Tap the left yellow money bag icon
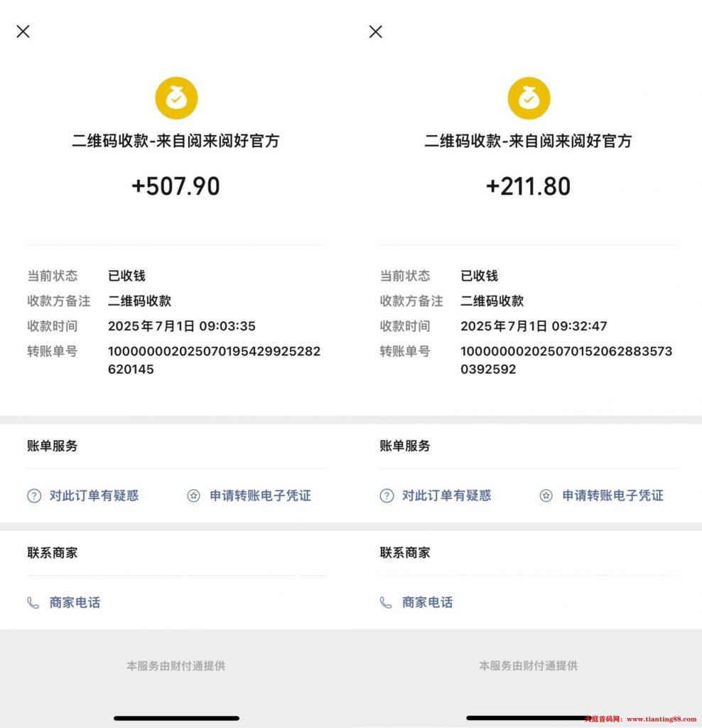This screenshot has height=728, width=702. [176, 98]
